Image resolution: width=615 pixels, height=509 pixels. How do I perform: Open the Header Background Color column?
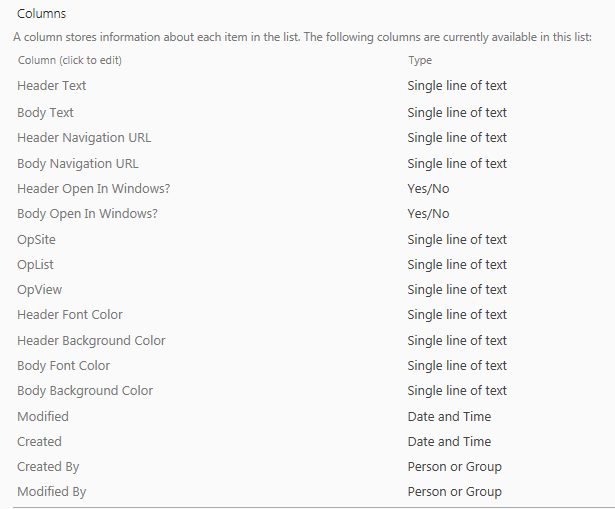click(x=91, y=340)
